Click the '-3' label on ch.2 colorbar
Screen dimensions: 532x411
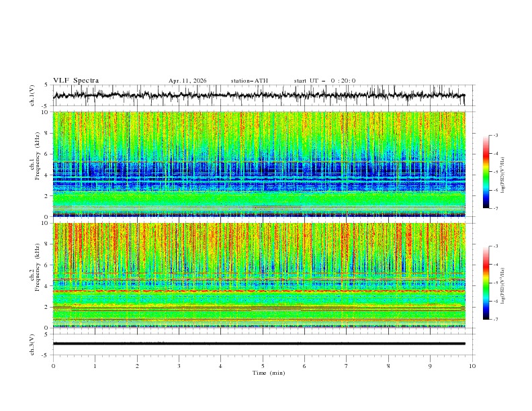click(495, 246)
